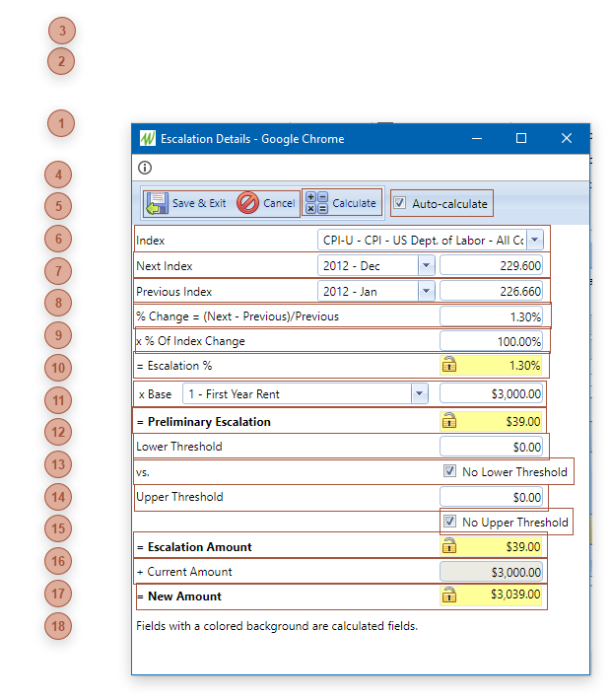This screenshot has width=611, height=700.
Task: Click the 'Index' row label
Action: pyautogui.click(x=151, y=241)
